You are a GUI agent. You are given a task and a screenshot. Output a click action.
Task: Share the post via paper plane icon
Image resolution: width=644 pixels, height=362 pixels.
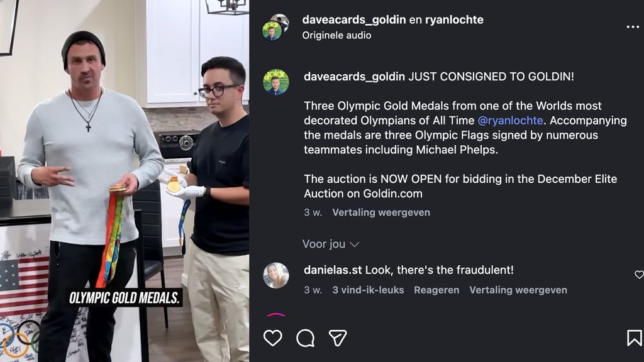[x=338, y=337]
